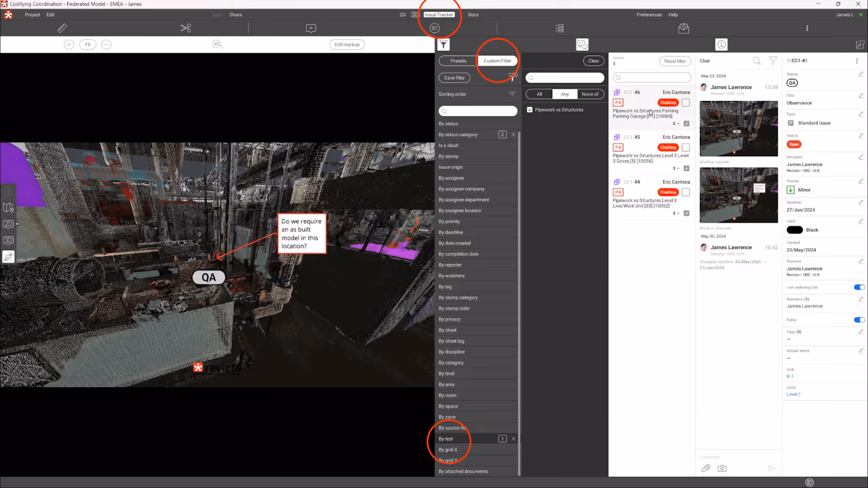Image resolution: width=868 pixels, height=488 pixels.
Task: Toggle the Public switch
Action: [x=859, y=320]
